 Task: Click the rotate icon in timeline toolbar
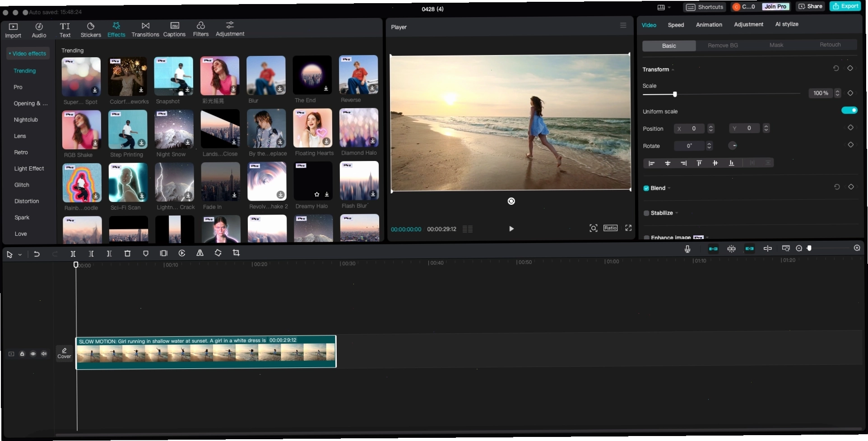pyautogui.click(x=218, y=253)
